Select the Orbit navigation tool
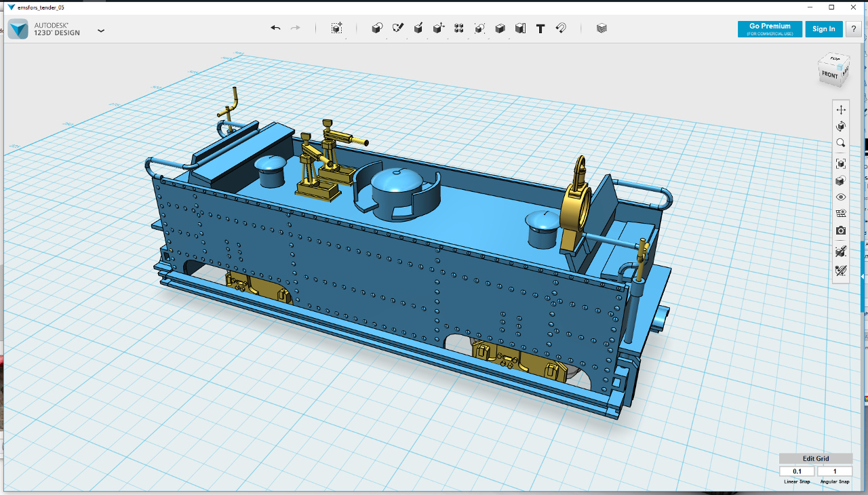Image resolution: width=868 pixels, height=495 pixels. click(x=841, y=127)
